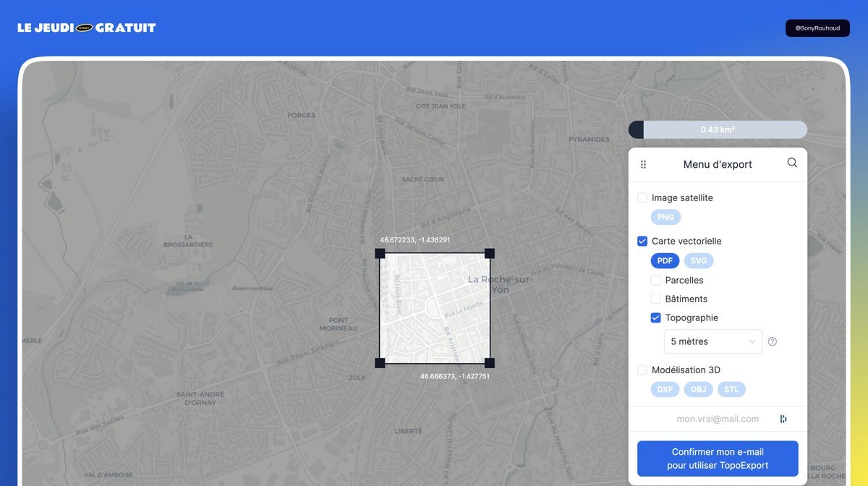
Task: Select the SVG format chip
Action: pos(699,260)
